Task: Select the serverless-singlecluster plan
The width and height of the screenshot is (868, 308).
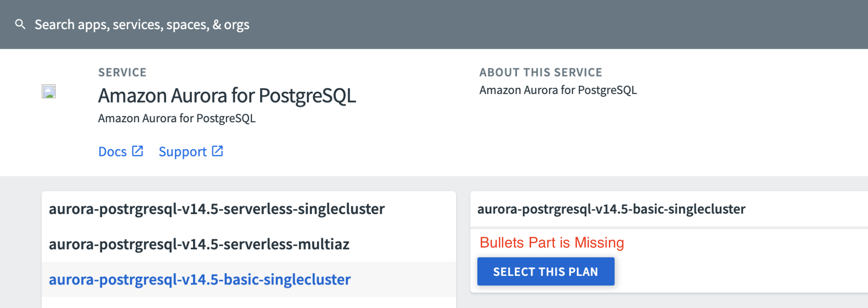Action: coord(217,209)
